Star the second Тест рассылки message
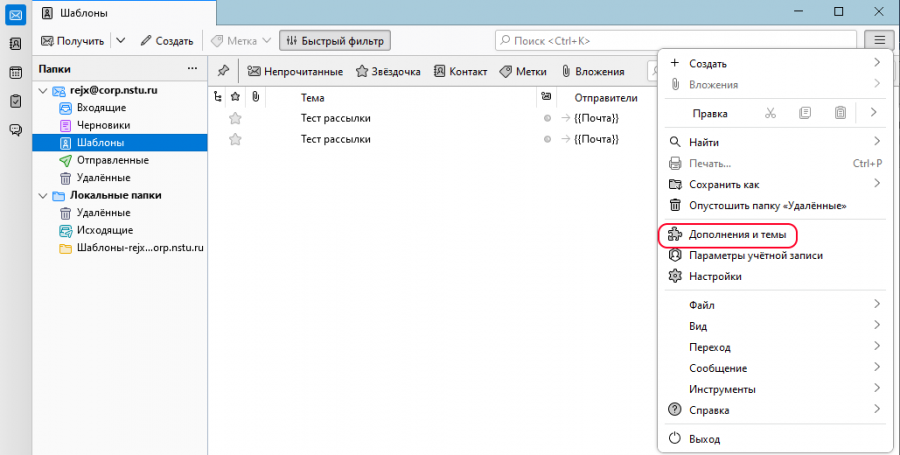This screenshot has width=900, height=455. [x=235, y=139]
